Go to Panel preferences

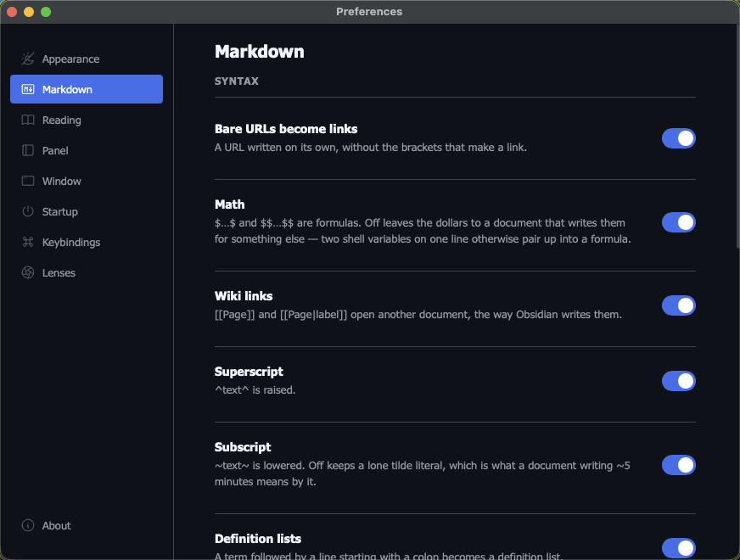coord(87,150)
